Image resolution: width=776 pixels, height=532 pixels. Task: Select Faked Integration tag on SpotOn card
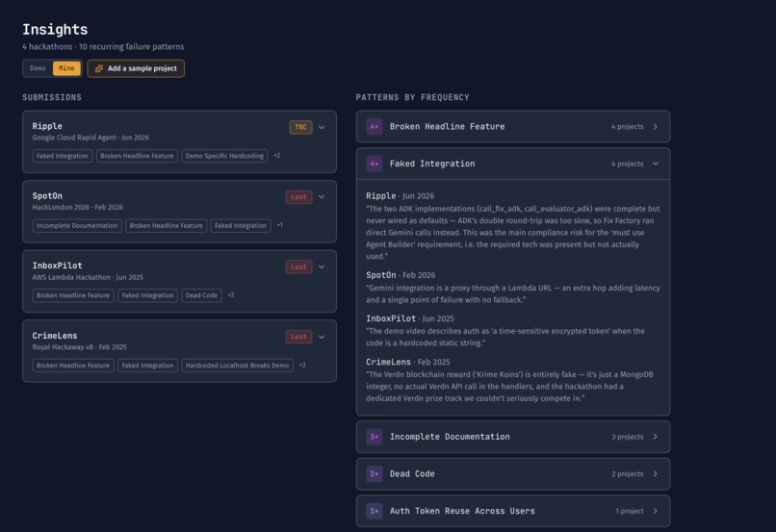pyautogui.click(x=241, y=225)
